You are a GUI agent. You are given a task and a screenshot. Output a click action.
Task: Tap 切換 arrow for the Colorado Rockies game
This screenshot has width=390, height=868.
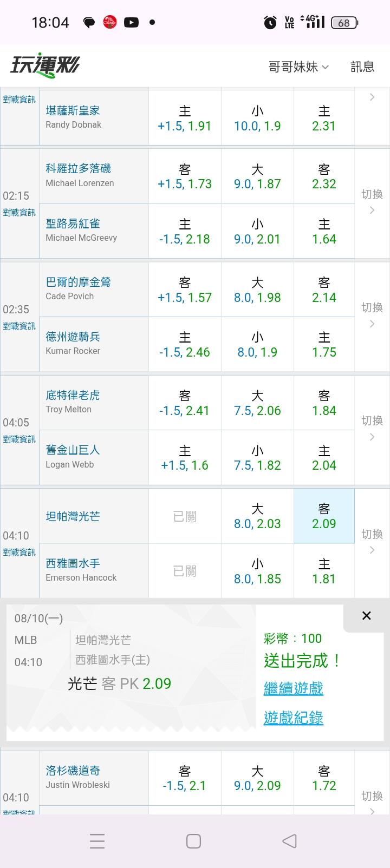tap(372, 202)
